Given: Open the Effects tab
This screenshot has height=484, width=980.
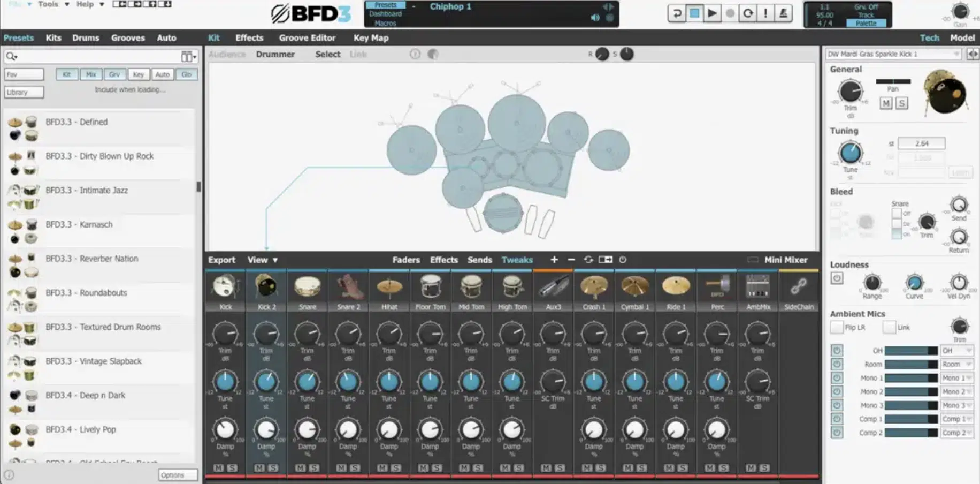Looking at the screenshot, I should (x=249, y=38).
